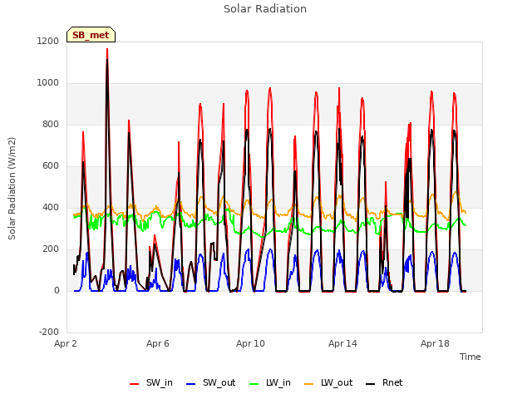Click the orange LW_out legend color marker
Screen dimensions: 532x399
[309, 384]
